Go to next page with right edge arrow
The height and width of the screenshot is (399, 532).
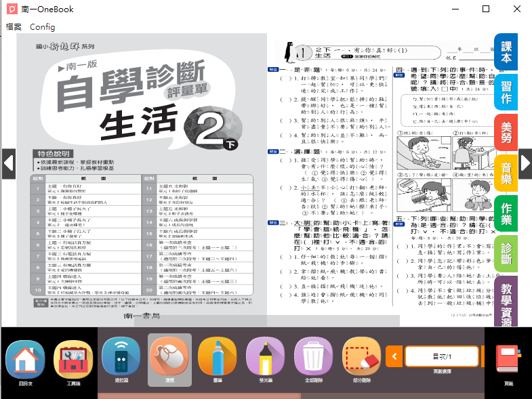point(525,163)
